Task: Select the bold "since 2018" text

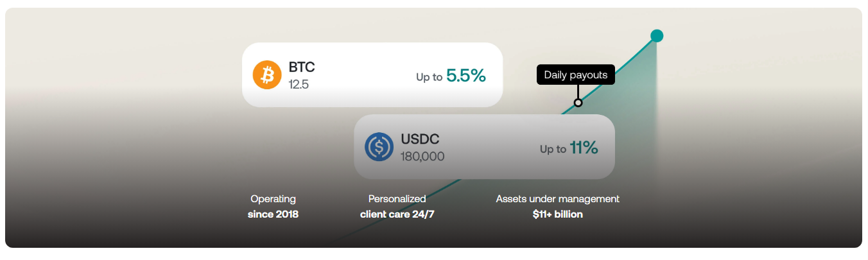Action: (x=273, y=214)
